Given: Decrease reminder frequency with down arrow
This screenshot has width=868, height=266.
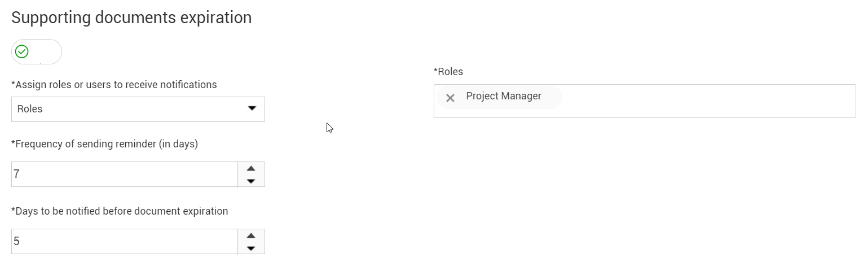Looking at the screenshot, I should (251, 181).
